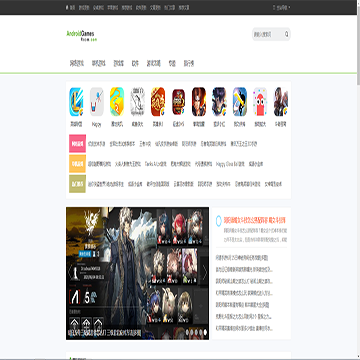Open the yellow and teal winding path game icon

pos(117,102)
